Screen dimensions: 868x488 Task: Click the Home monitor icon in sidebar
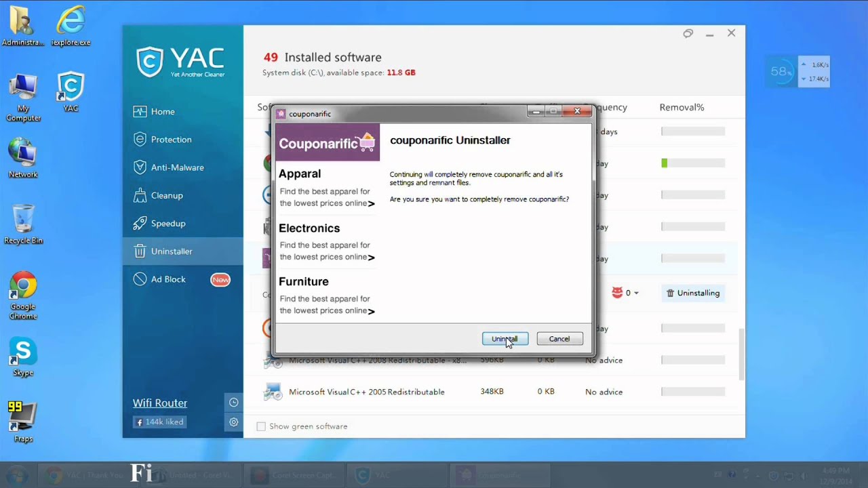pos(140,112)
